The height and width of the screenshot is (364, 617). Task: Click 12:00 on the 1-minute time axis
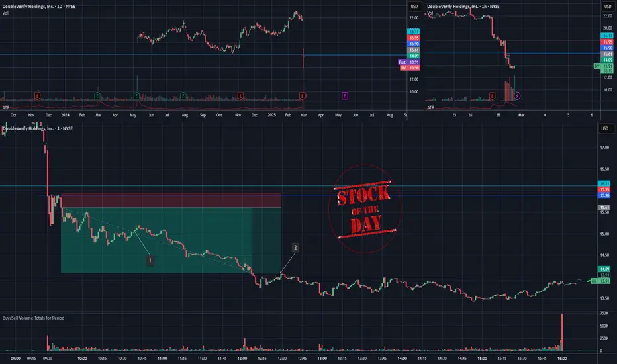point(242,359)
